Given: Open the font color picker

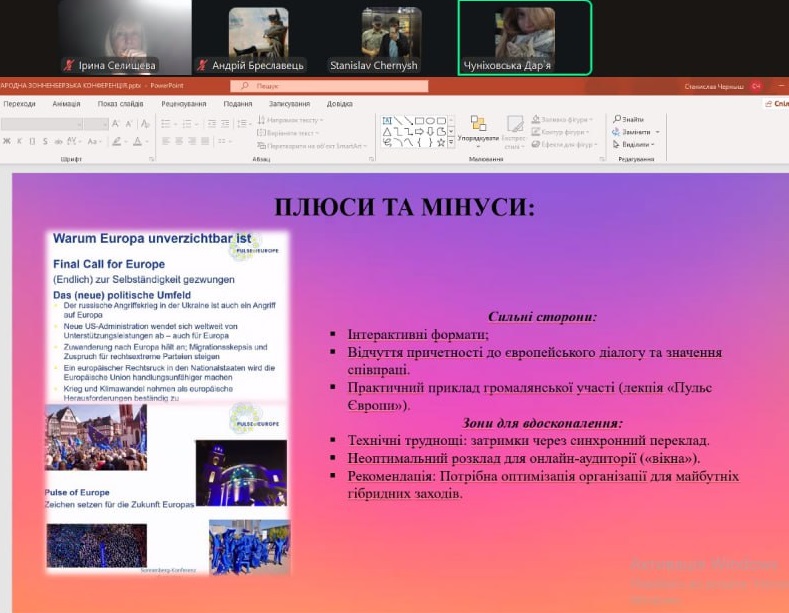Looking at the screenshot, I should click(139, 142).
